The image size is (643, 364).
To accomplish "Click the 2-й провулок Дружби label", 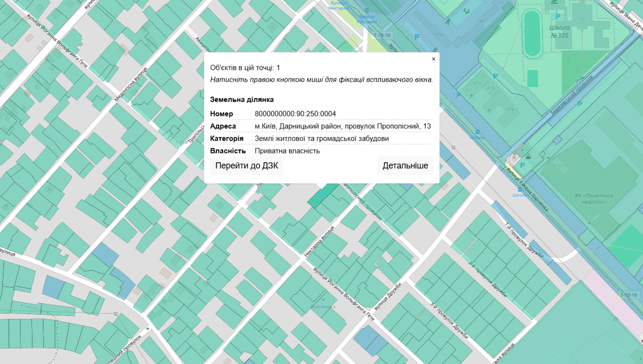I will 488,279.
